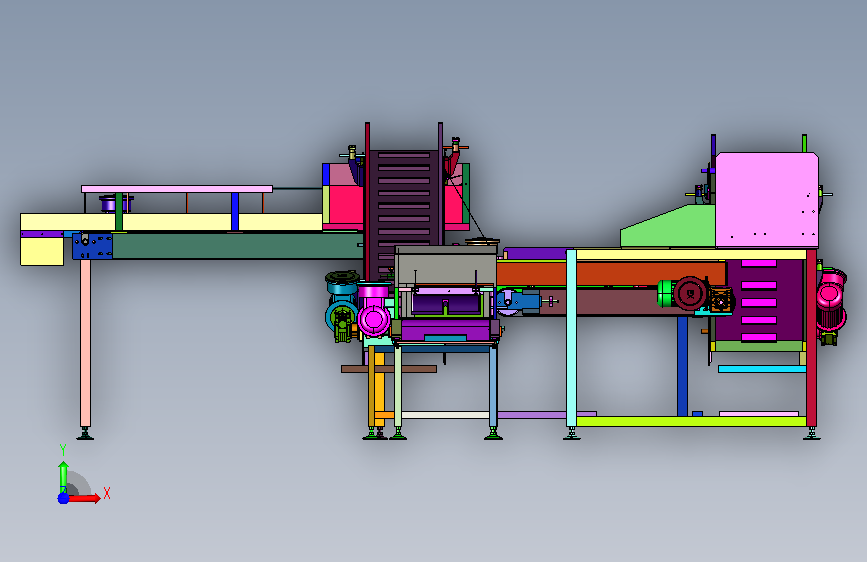Select the brown horizontal bar near lower center

(389, 369)
